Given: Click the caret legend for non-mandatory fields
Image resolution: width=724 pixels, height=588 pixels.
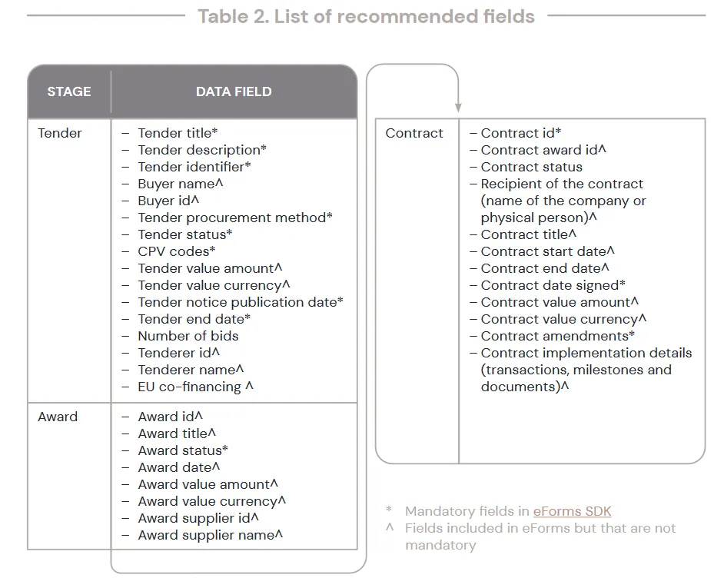Looking at the screenshot, I should (531, 537).
